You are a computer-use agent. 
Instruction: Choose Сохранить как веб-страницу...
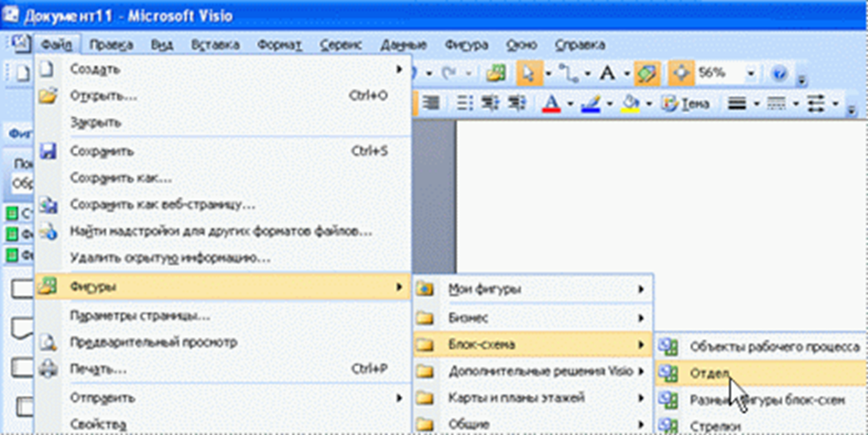coord(222,205)
